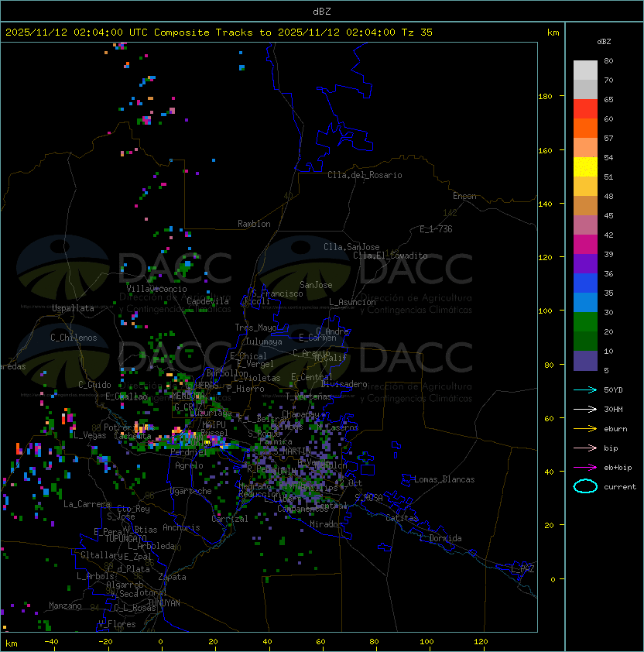Click the 'L_Dormida' map label
The image size is (644, 652).
(440, 538)
